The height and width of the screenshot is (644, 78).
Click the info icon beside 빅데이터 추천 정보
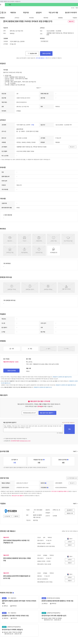[x=13, y=593]
